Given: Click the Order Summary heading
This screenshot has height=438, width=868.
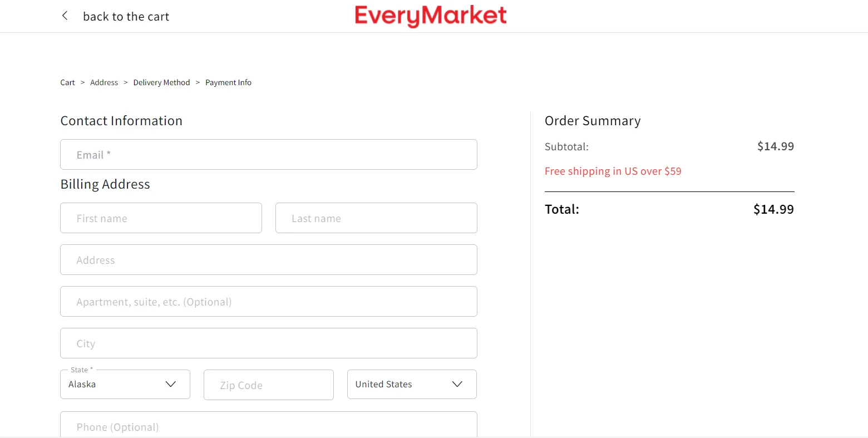Looking at the screenshot, I should point(593,121).
